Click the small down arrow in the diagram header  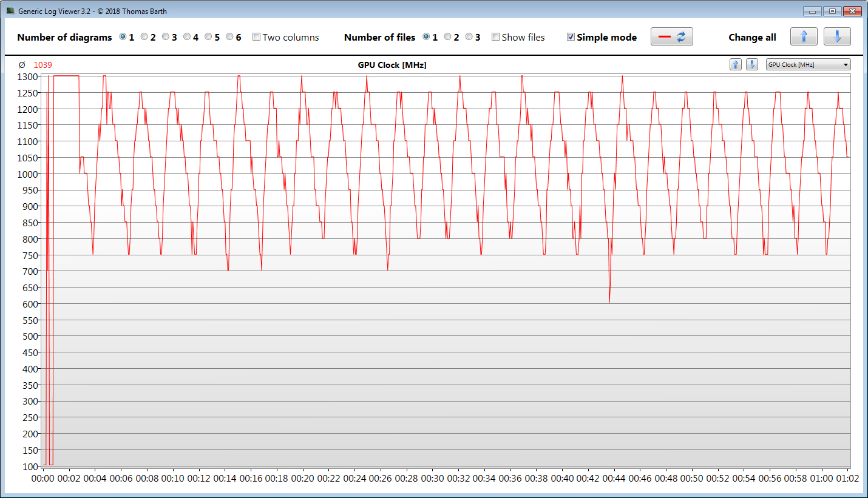pos(751,64)
